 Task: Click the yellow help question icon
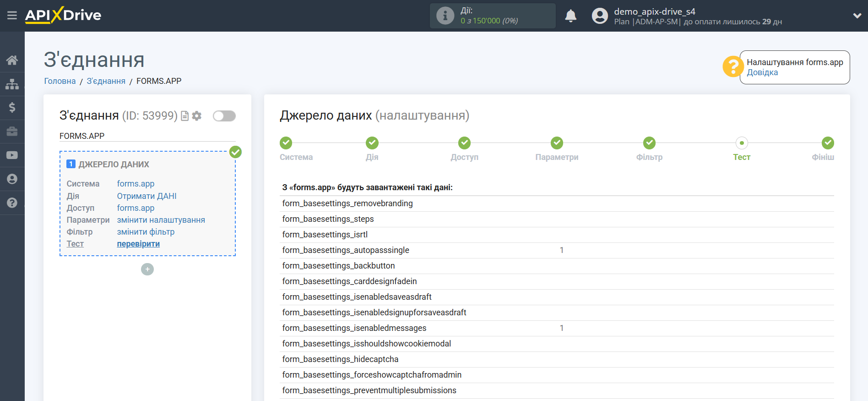click(732, 67)
